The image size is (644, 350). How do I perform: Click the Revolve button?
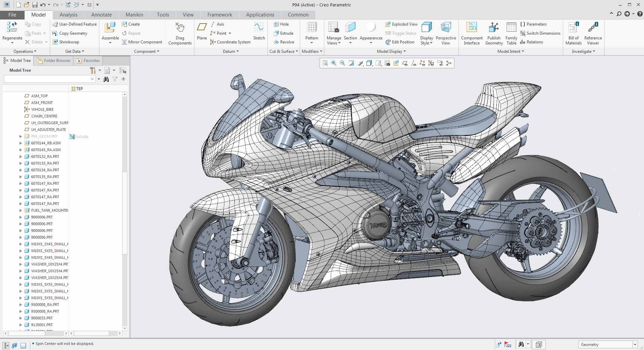(284, 42)
